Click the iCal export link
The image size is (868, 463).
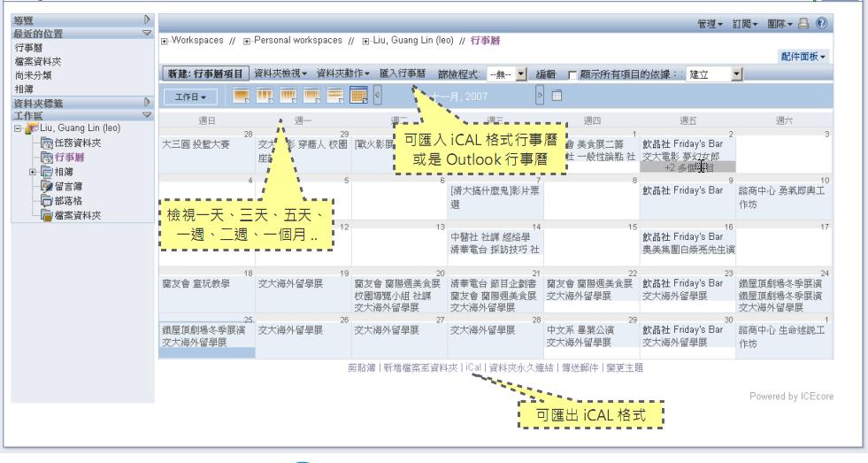tap(473, 367)
